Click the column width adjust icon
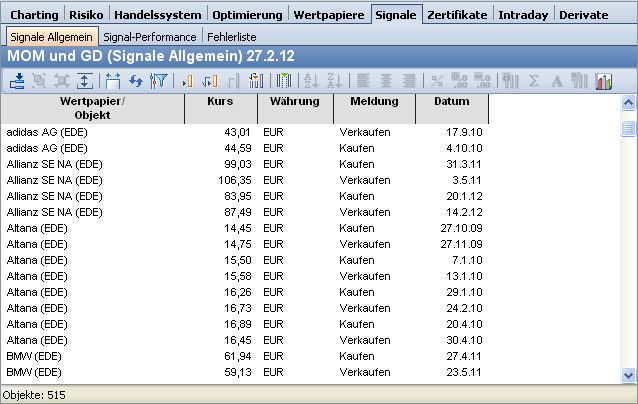This screenshot has height=404, width=638. [x=113, y=81]
